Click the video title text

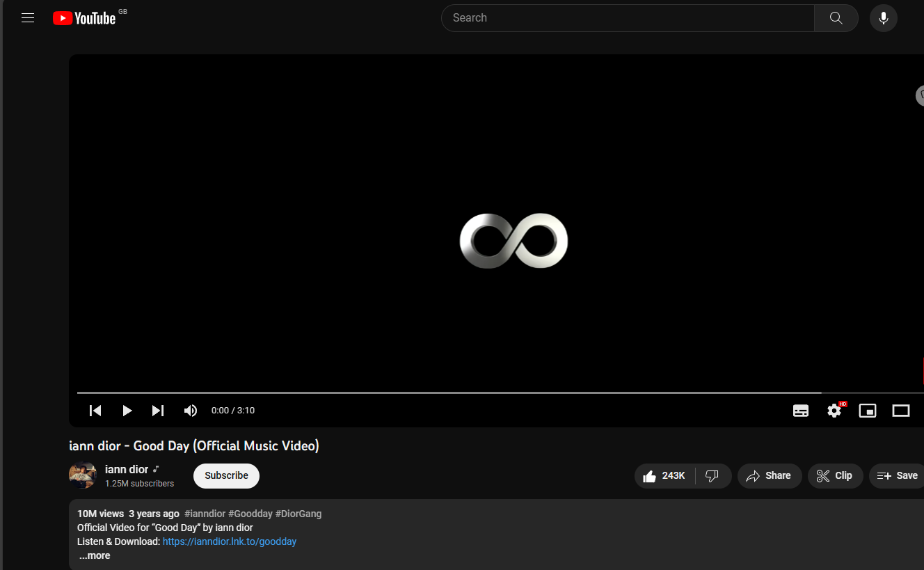(x=194, y=445)
